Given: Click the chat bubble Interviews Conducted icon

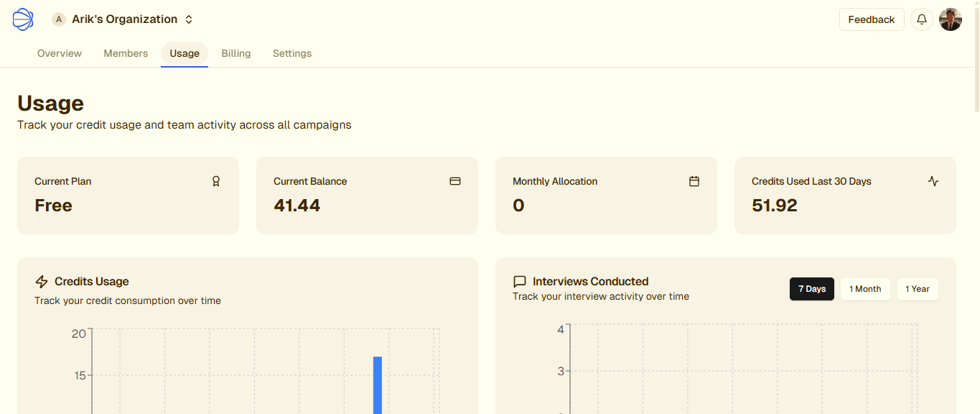Looking at the screenshot, I should tap(520, 282).
